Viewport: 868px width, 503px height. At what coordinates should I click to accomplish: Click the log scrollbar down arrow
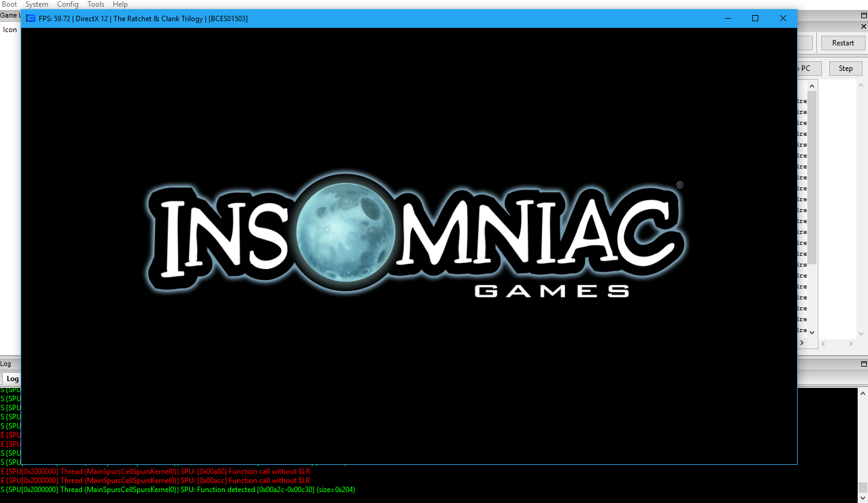click(x=863, y=498)
